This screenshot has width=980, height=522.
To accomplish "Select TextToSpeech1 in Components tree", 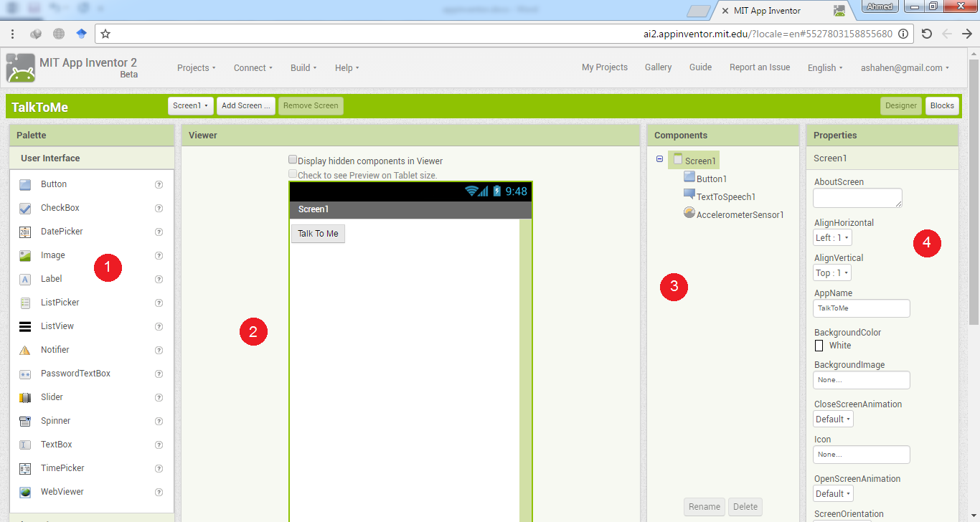I will 720,196.
